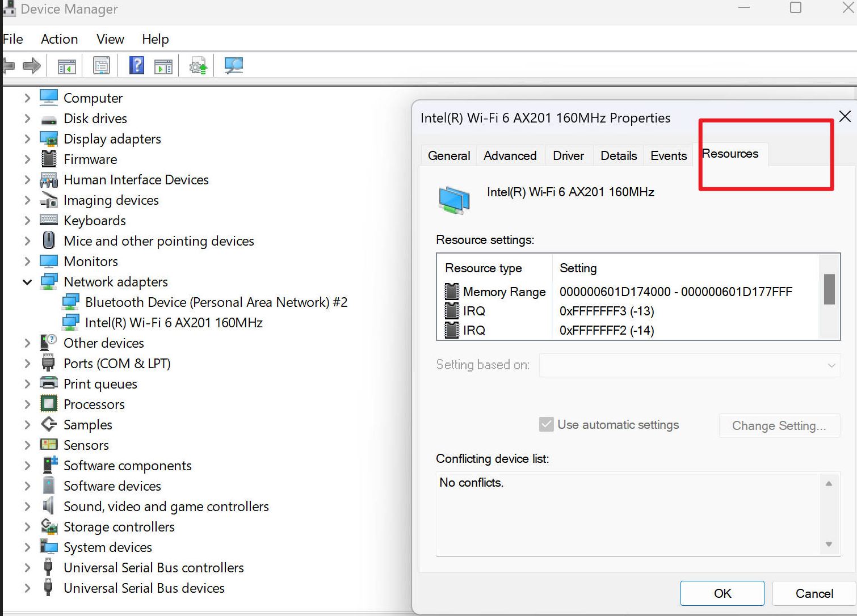Image resolution: width=857 pixels, height=616 pixels.
Task: Click the Cancel button
Action: click(814, 593)
